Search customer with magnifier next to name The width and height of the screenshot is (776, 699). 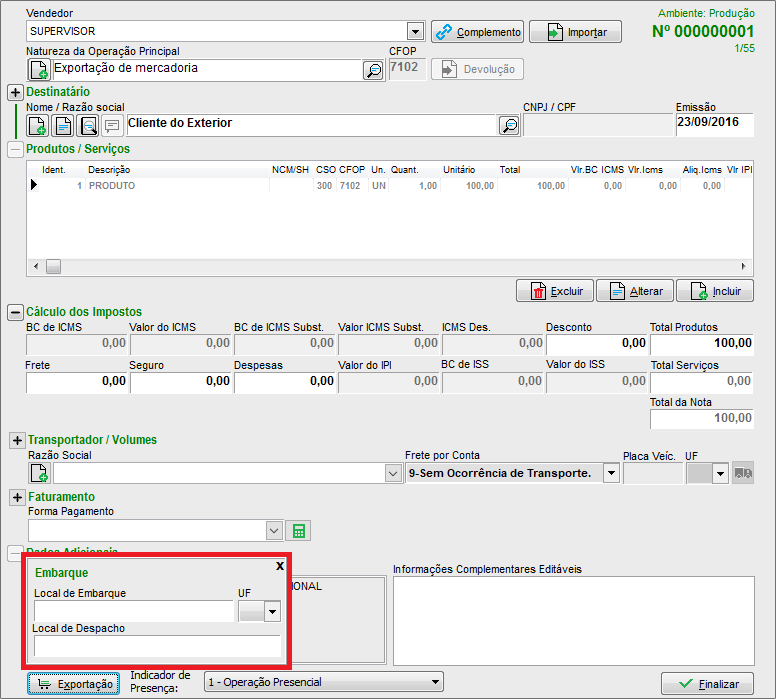[509, 125]
